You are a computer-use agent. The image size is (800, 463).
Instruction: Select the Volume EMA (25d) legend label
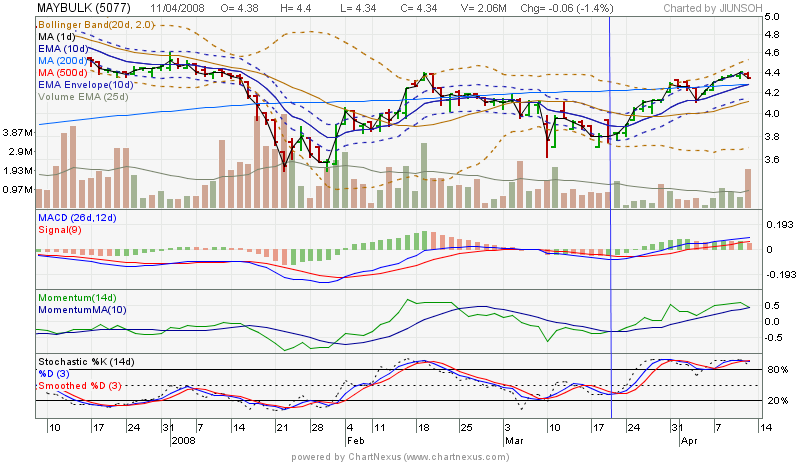point(83,96)
